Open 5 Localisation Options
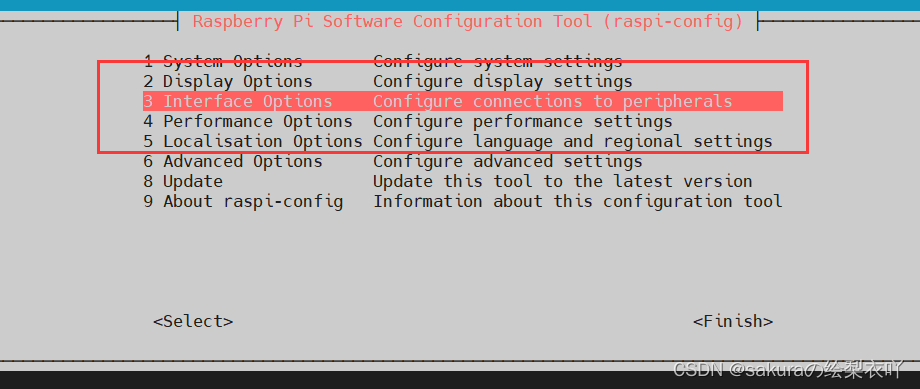 pos(253,141)
